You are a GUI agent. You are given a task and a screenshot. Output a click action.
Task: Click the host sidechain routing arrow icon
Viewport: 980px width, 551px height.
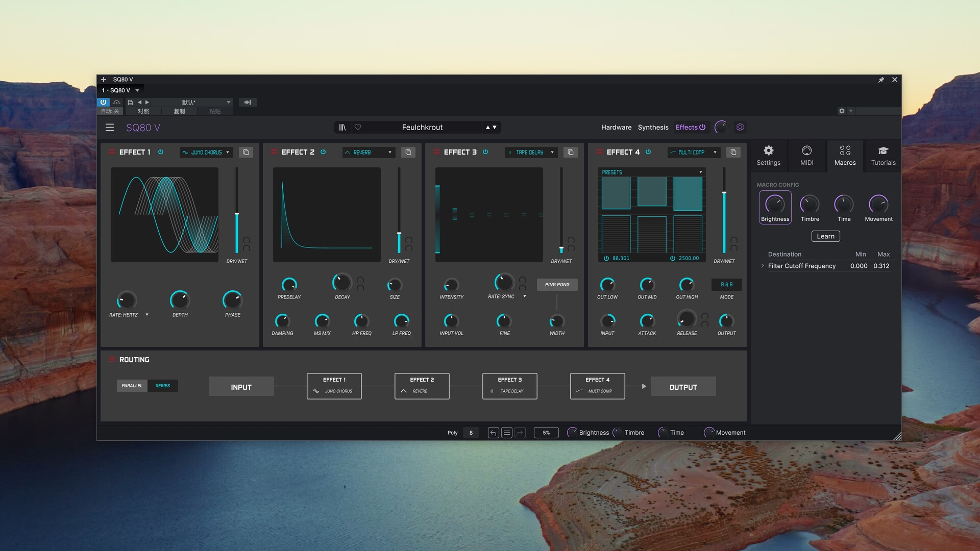point(248,102)
